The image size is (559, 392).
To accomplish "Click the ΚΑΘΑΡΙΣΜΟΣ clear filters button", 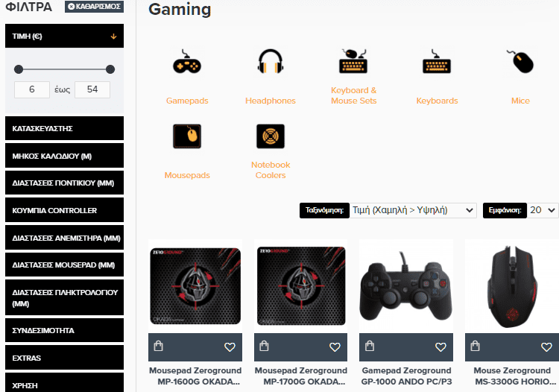I will coord(94,7).
